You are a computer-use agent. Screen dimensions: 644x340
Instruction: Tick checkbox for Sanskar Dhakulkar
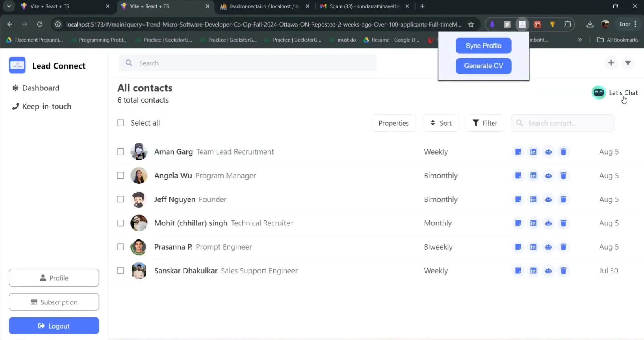(x=121, y=271)
